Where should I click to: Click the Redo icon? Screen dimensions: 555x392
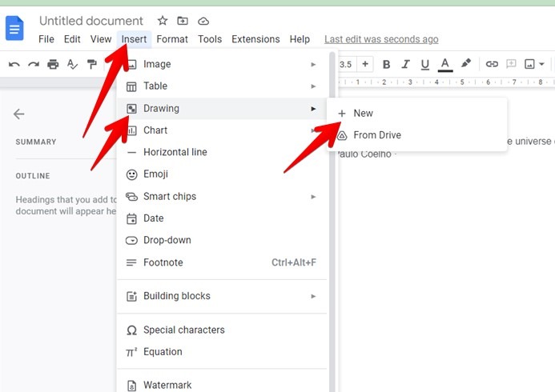pyautogui.click(x=34, y=64)
